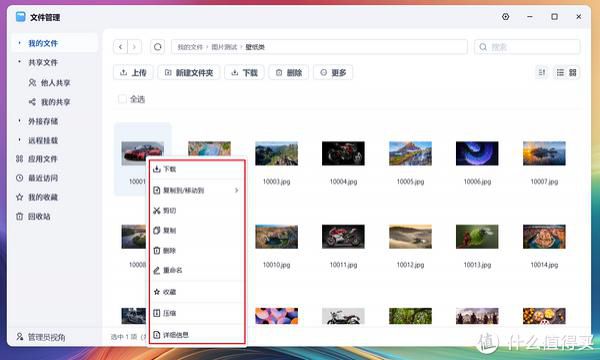600x360 pixels.
Task: Select the 10013.jpg green leaf thumbnail
Action: pos(477,236)
